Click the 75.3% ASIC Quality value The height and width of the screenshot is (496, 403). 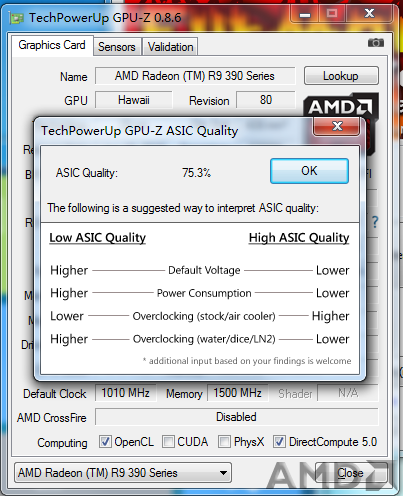coord(196,173)
